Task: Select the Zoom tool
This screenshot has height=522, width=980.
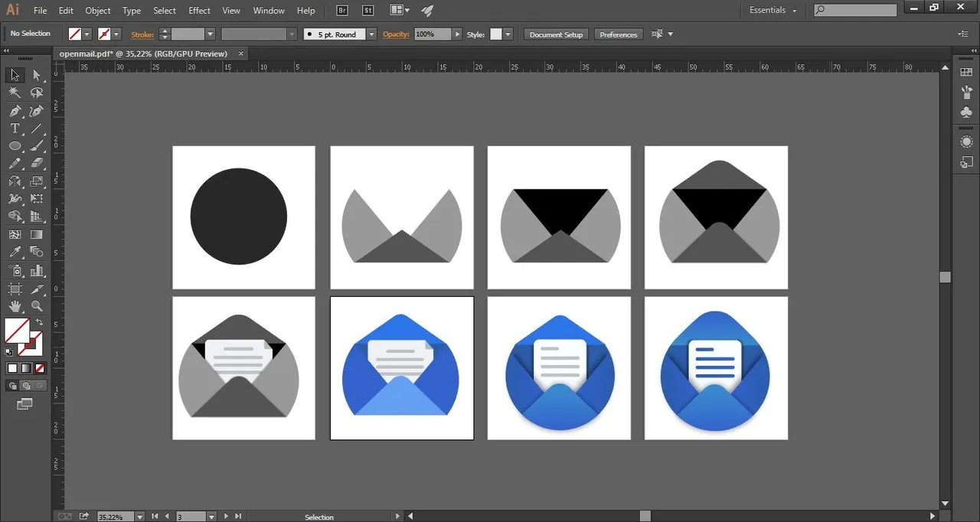Action: [x=36, y=306]
